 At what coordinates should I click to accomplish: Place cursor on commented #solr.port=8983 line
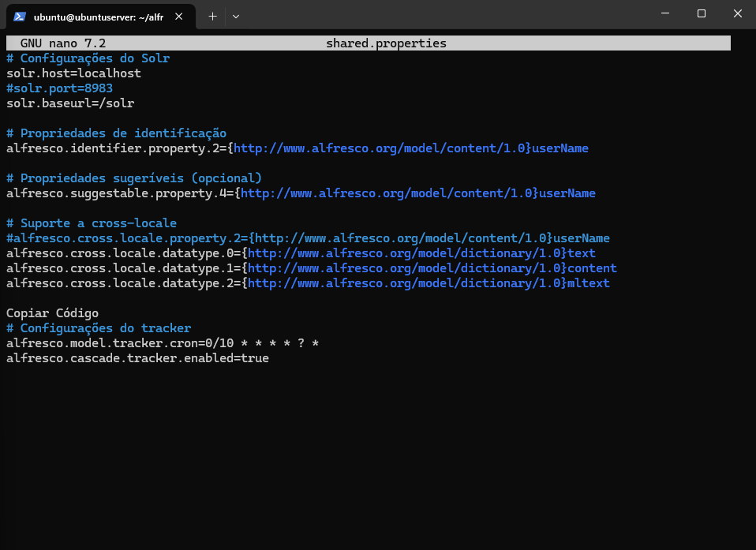click(59, 88)
